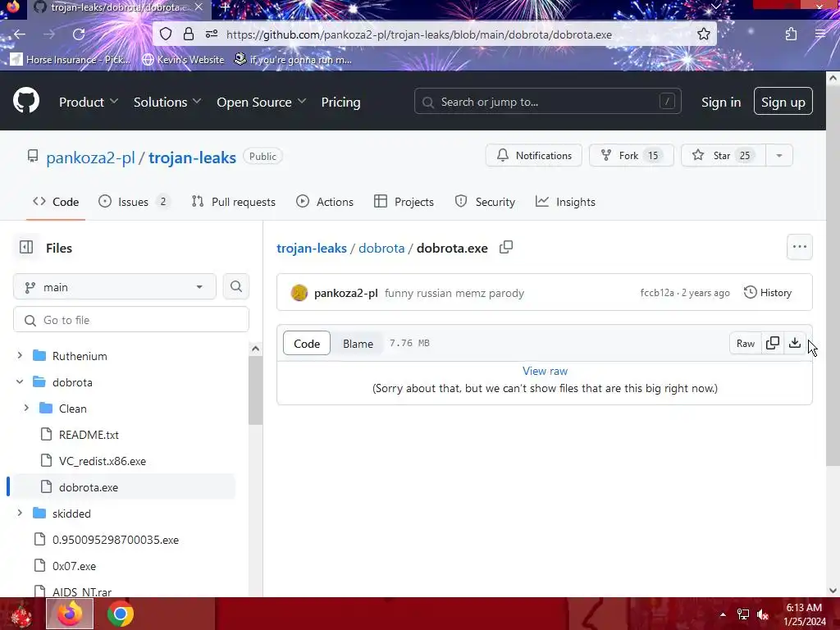Open the Firefox hamburger menu
The width and height of the screenshot is (840, 630).
pyautogui.click(x=820, y=34)
